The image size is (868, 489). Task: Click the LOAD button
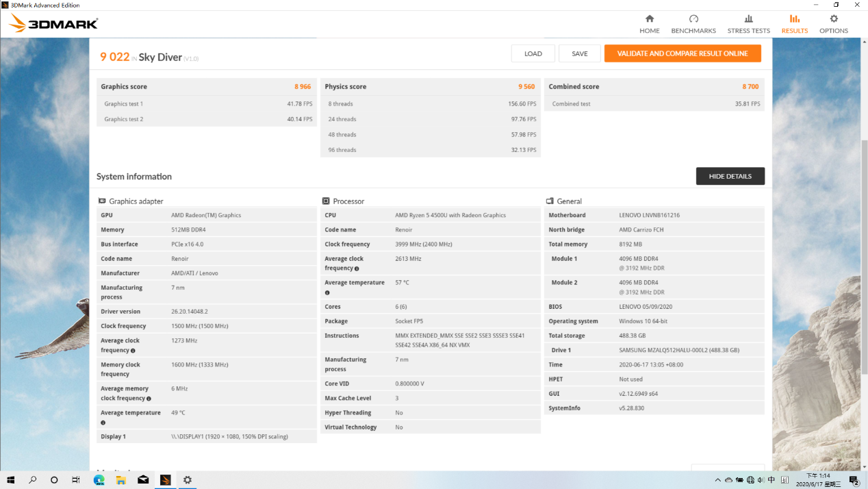[x=533, y=53]
